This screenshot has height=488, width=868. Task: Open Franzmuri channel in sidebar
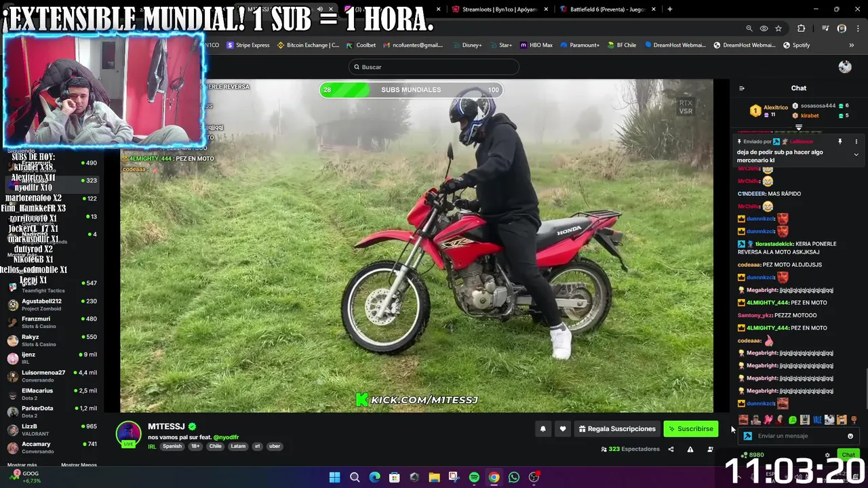tap(52, 322)
